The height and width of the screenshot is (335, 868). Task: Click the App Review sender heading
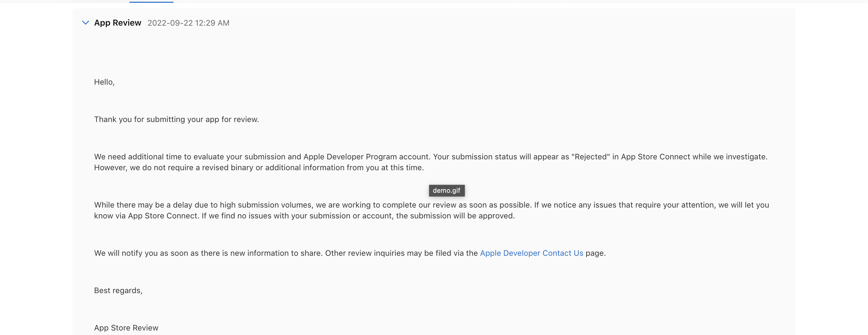(x=117, y=23)
